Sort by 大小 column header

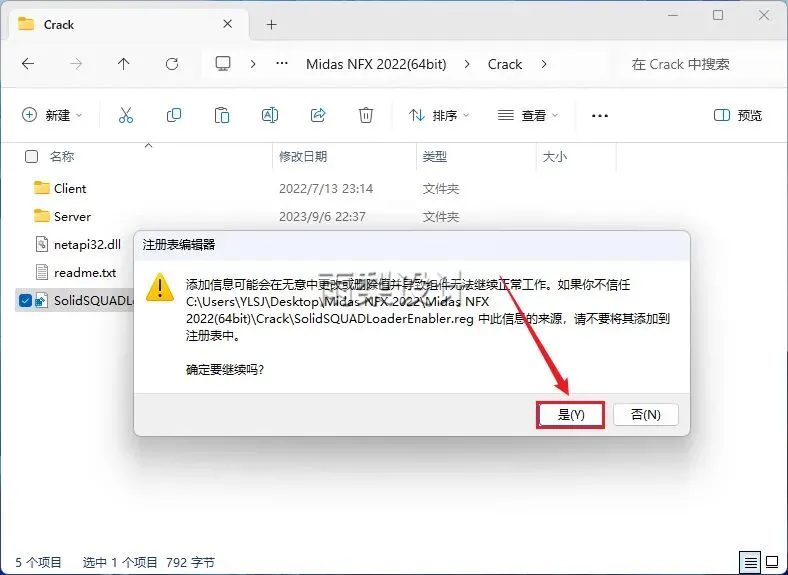[x=555, y=156]
